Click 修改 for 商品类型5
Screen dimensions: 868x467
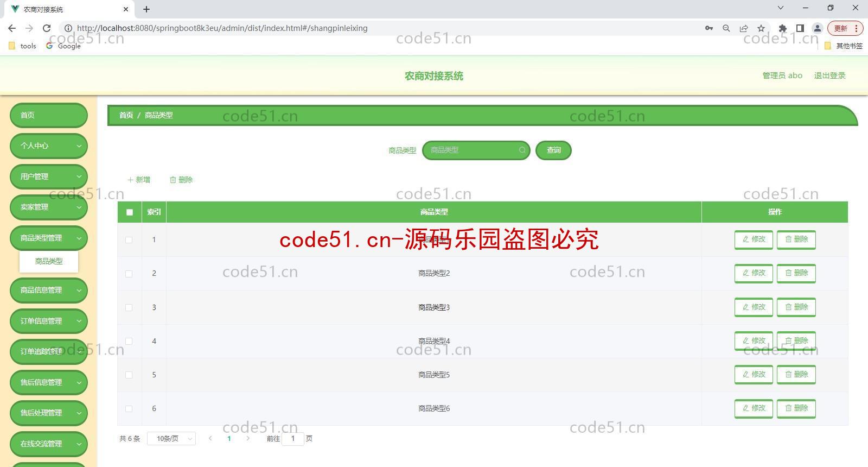pos(754,375)
